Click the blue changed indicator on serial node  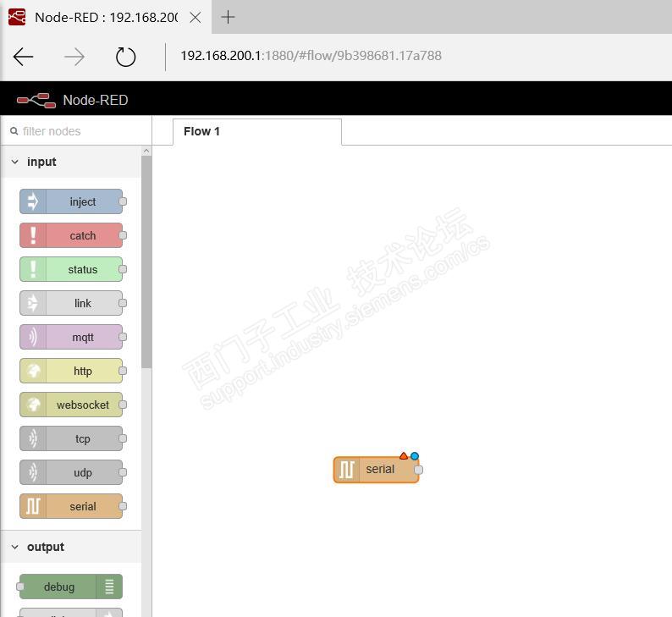tap(415, 456)
